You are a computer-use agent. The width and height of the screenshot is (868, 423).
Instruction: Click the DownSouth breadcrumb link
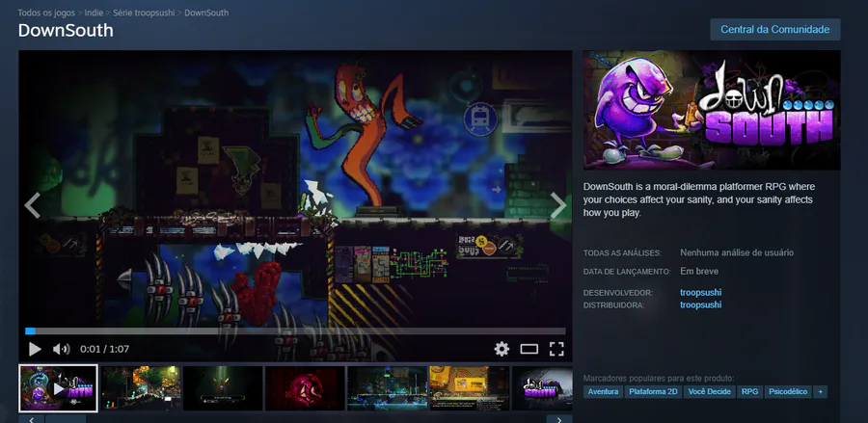206,13
